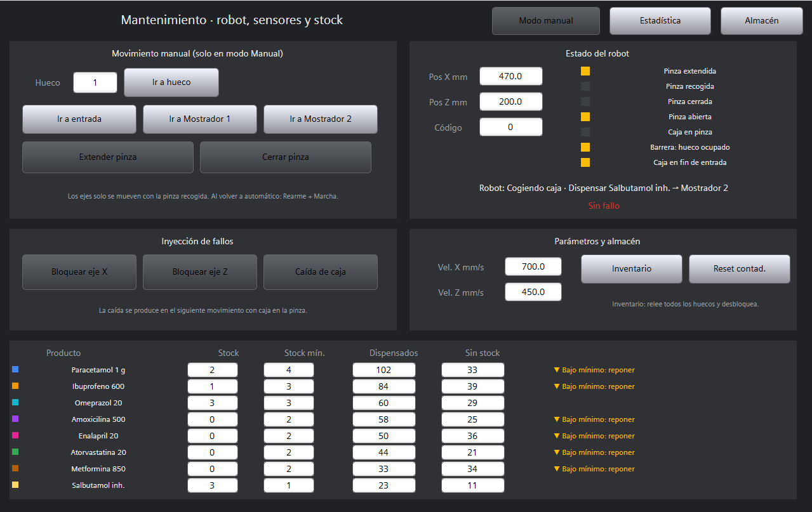Move robot to Mostrador 1

pyautogui.click(x=200, y=119)
